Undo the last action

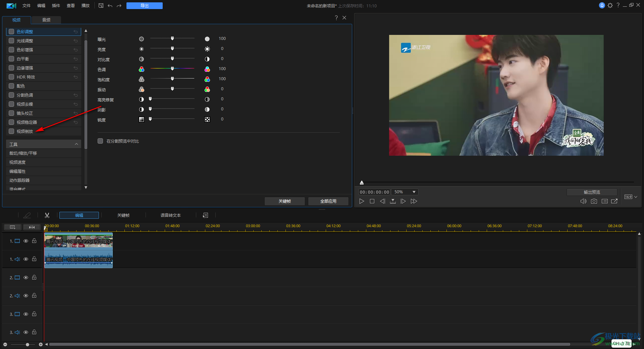pos(110,6)
